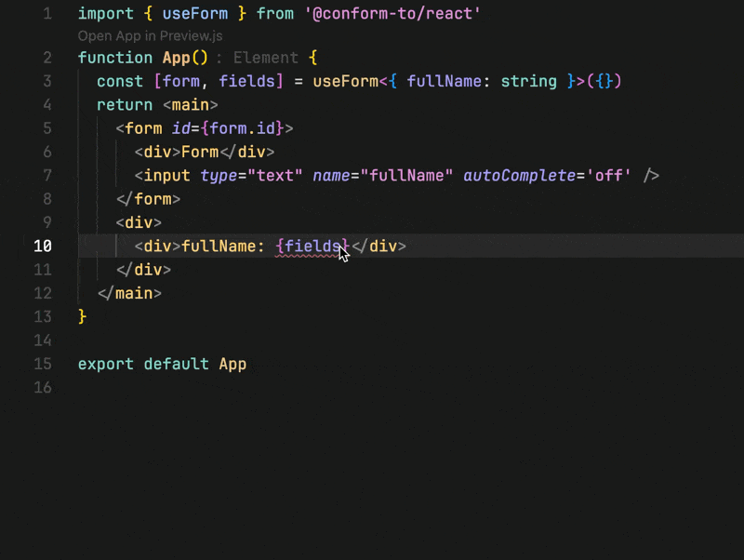Click the closing '</form>' tag on line 8
The image size is (744, 560).
pyautogui.click(x=148, y=199)
